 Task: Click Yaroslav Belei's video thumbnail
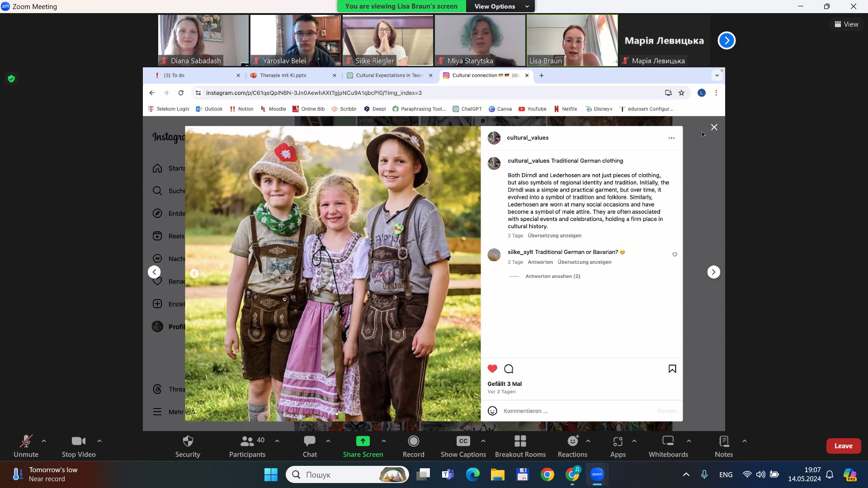[295, 40]
